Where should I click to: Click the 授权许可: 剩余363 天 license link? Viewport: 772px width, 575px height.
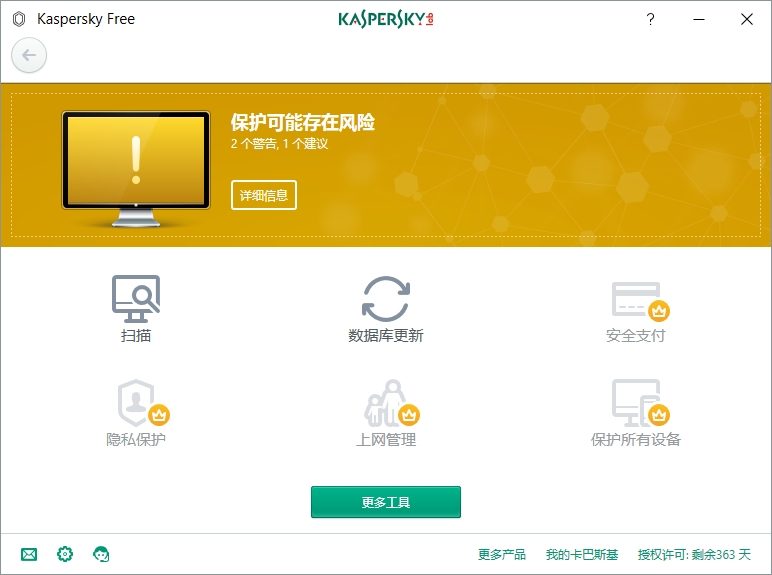click(x=694, y=555)
